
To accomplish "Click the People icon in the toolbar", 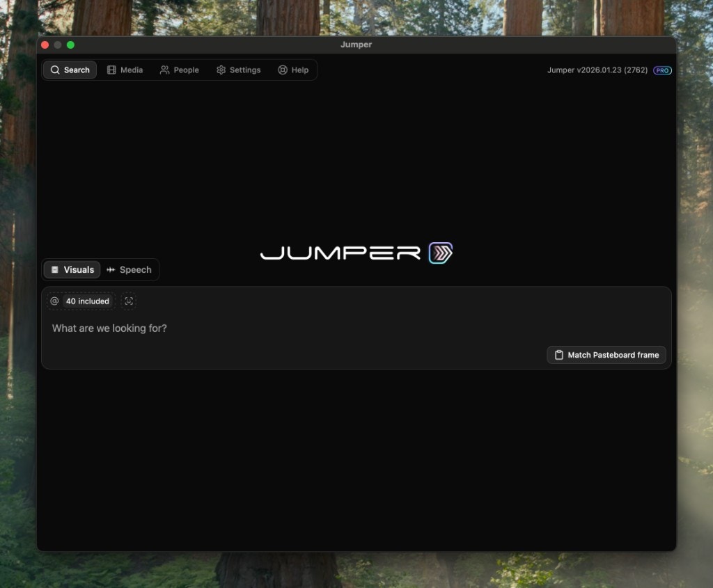I will point(164,70).
